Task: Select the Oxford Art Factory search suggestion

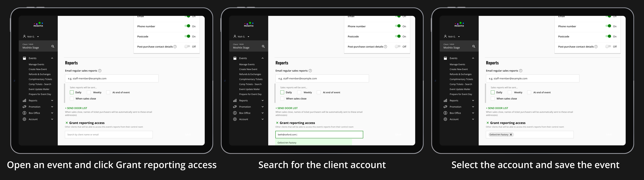Action: click(x=314, y=142)
